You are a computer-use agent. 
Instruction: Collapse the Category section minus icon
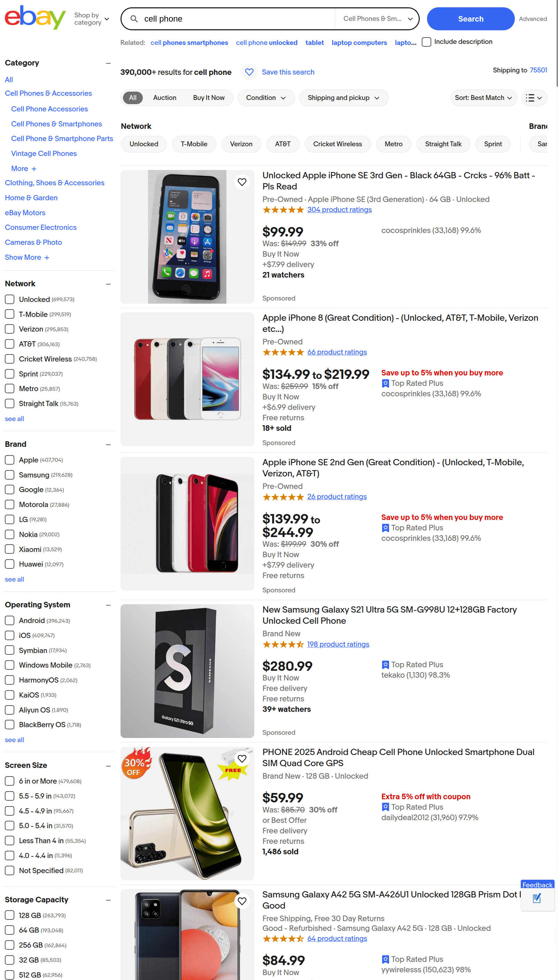click(x=108, y=63)
